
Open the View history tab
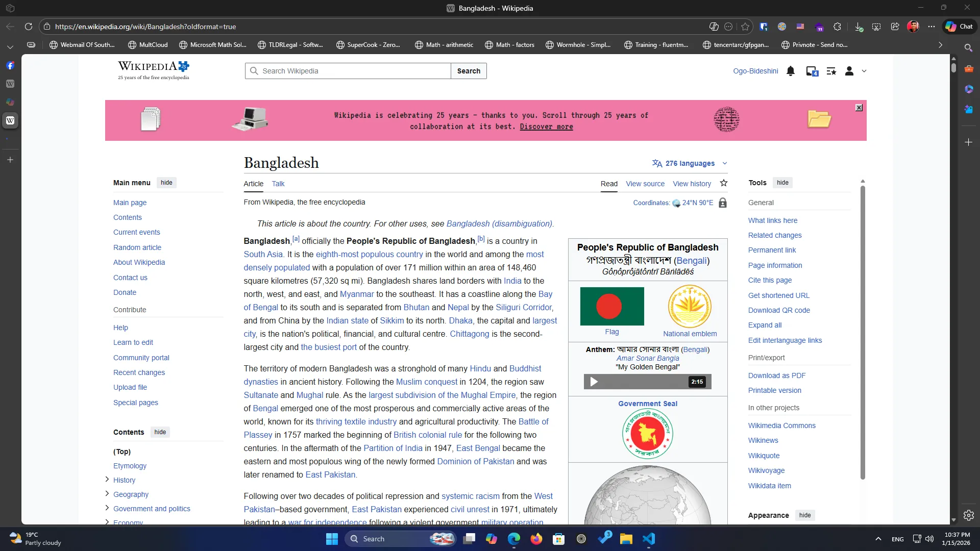tap(692, 184)
